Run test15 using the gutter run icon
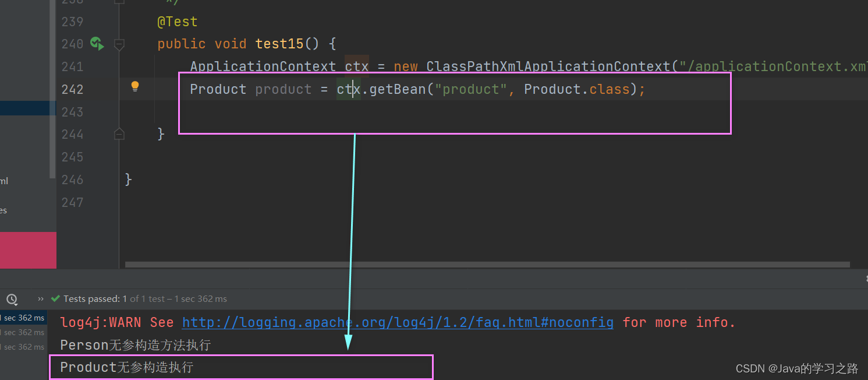The height and width of the screenshot is (380, 868). click(97, 44)
